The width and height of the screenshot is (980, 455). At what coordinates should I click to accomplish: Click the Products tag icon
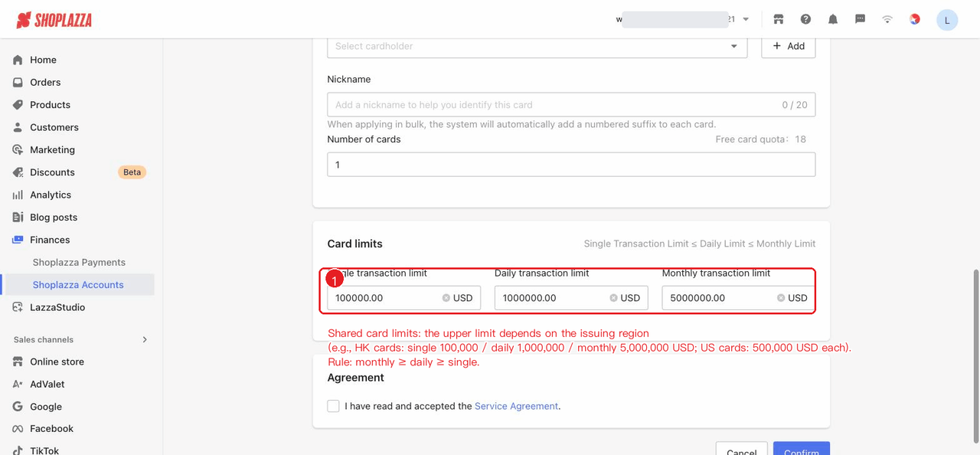pyautogui.click(x=18, y=105)
